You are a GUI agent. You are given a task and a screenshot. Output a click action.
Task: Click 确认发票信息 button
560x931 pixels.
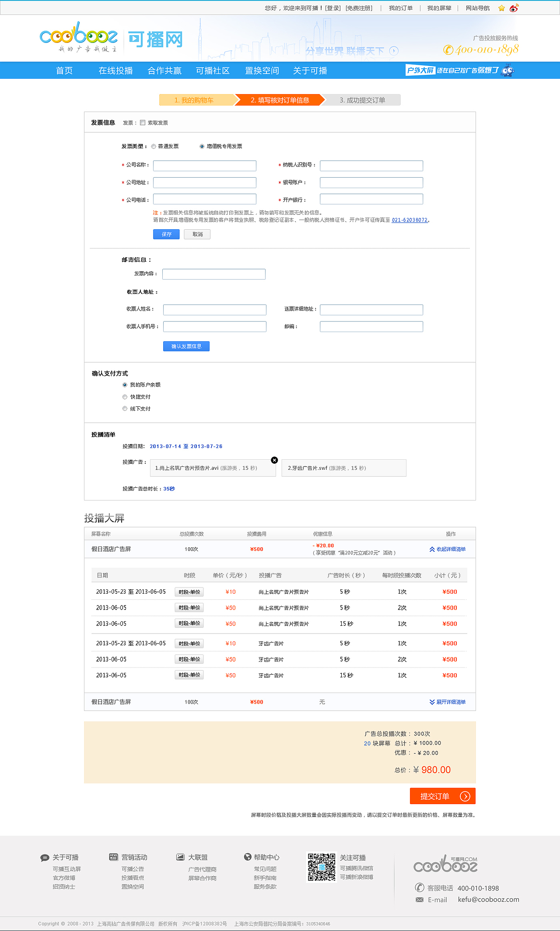click(x=186, y=346)
